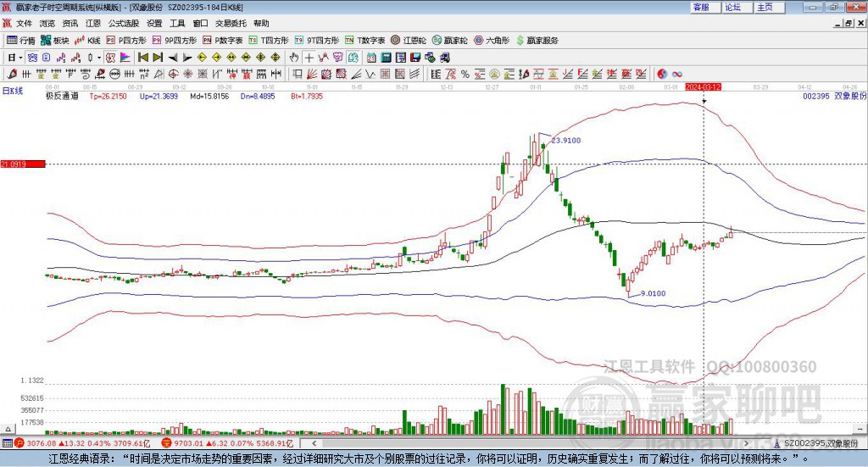Click the SZ002395,双象股份 status entry
868x467 pixels.
(816, 443)
